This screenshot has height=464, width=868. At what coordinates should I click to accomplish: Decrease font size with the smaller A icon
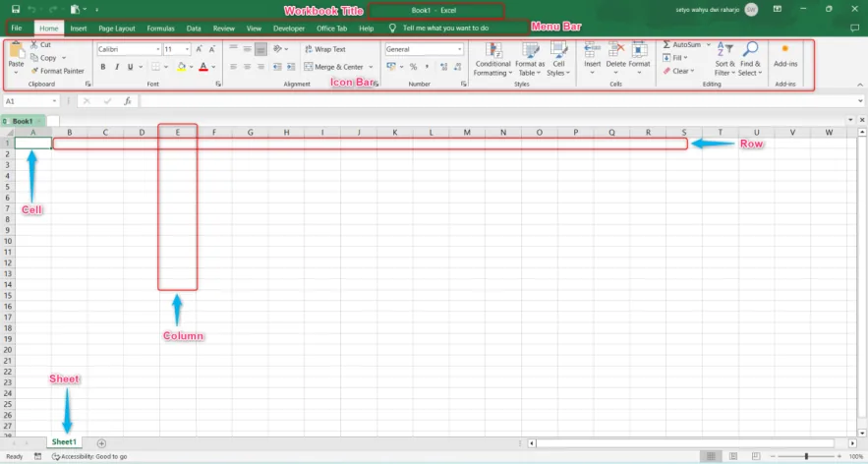(x=212, y=49)
